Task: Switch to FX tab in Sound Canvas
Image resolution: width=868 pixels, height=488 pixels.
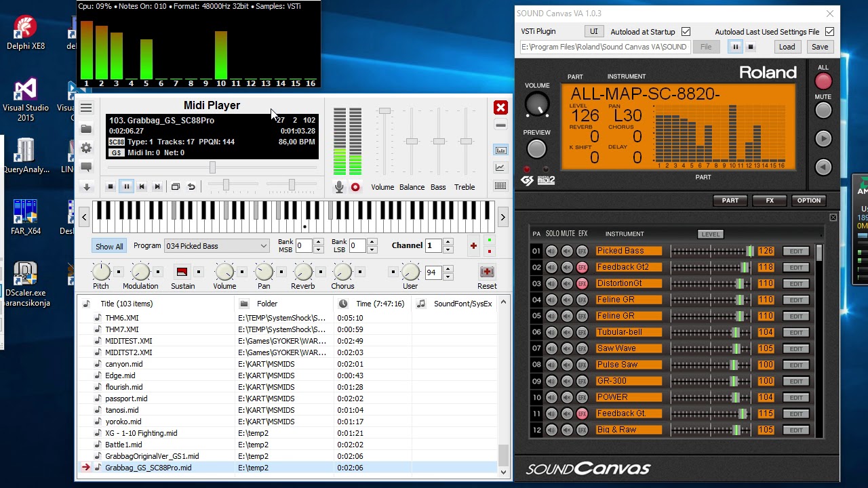Action: click(x=770, y=201)
